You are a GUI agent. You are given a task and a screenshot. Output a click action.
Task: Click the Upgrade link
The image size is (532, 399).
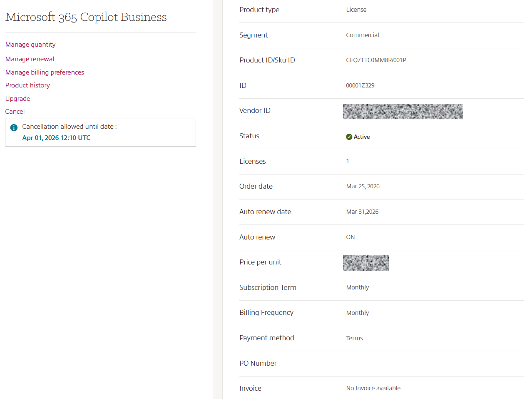click(18, 98)
